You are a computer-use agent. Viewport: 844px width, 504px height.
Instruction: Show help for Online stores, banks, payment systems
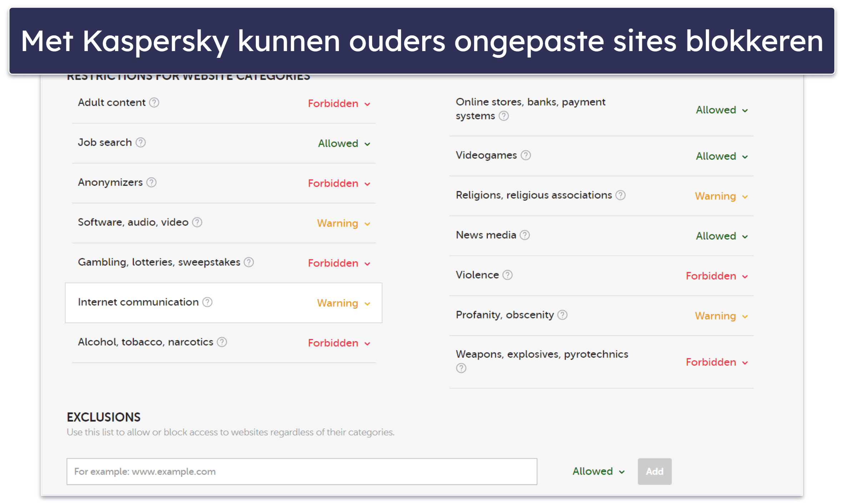point(504,116)
